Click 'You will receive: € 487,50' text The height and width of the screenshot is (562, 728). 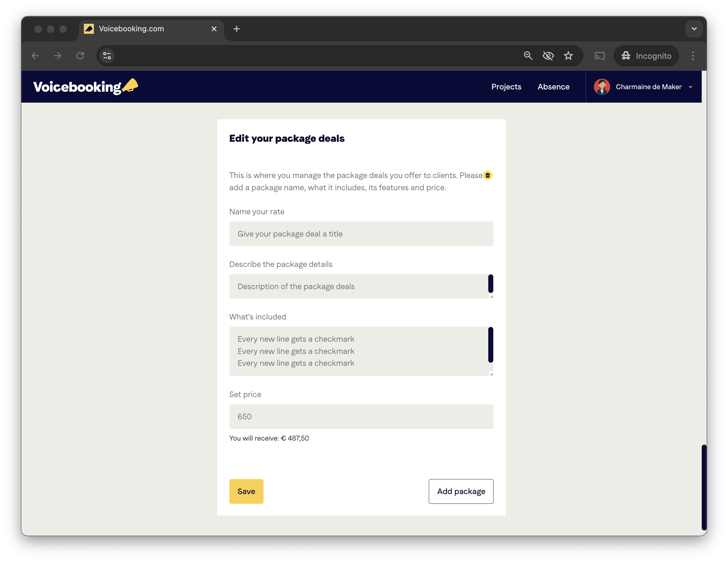coord(269,438)
